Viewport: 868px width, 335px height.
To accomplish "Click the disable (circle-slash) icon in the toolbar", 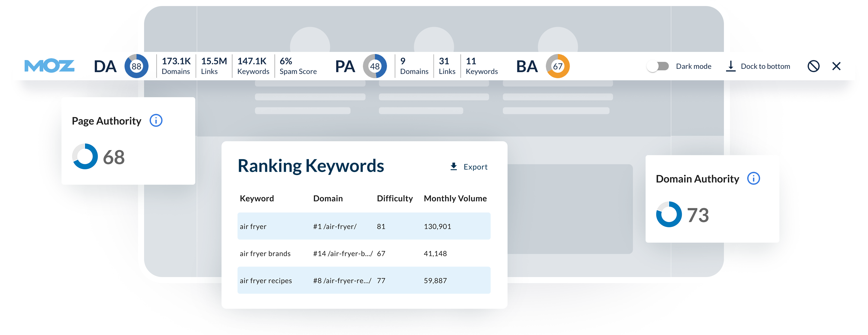I will click(813, 66).
